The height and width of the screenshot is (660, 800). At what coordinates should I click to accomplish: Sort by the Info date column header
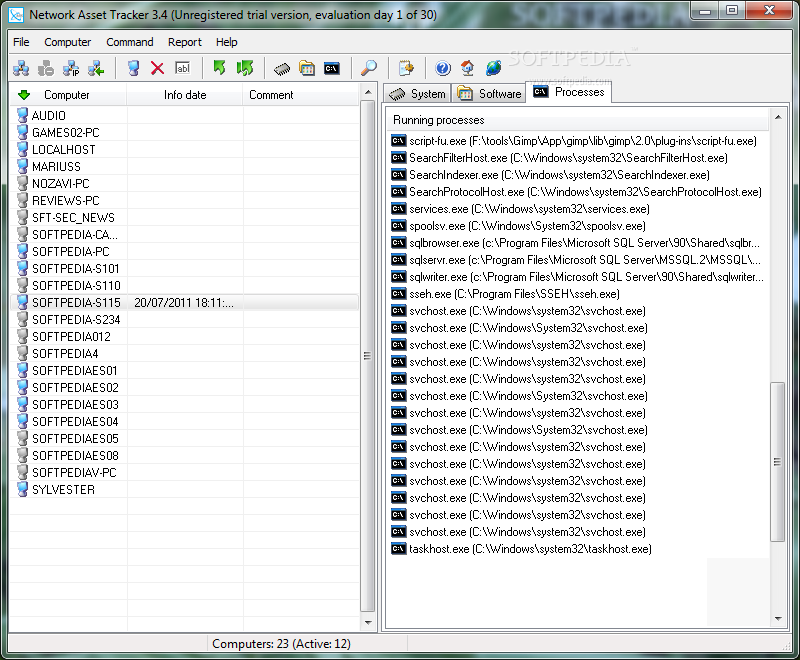pyautogui.click(x=185, y=95)
